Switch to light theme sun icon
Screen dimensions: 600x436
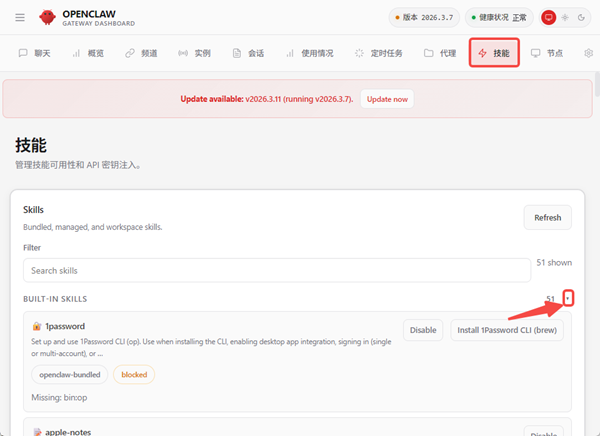564,18
